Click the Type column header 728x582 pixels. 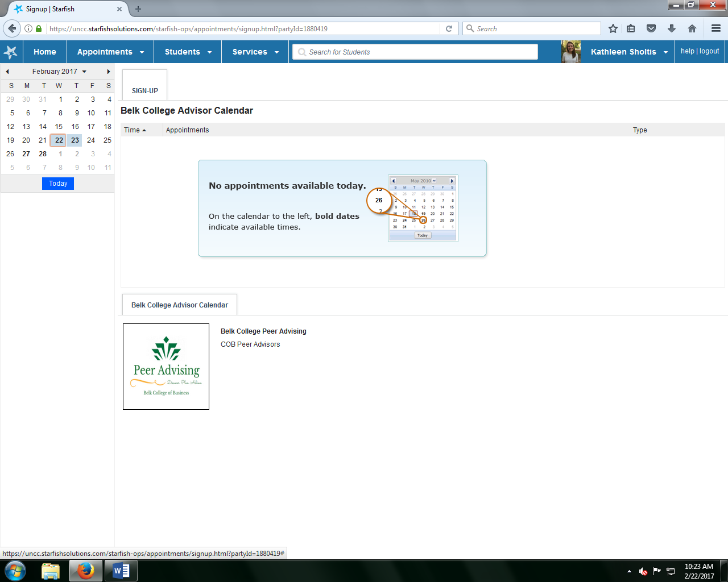(640, 130)
